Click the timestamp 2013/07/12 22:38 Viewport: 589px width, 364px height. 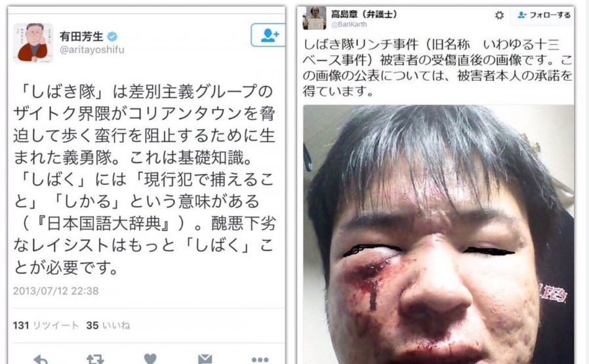click(x=56, y=291)
